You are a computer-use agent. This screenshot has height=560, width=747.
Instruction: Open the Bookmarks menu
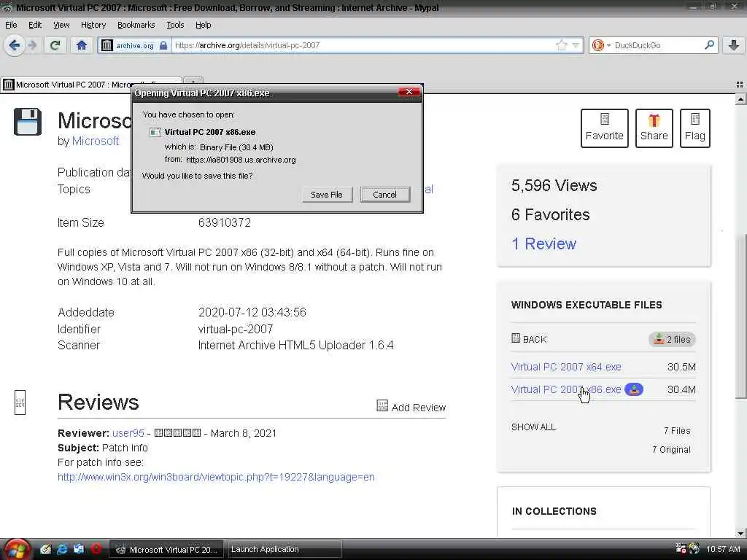coord(136,25)
